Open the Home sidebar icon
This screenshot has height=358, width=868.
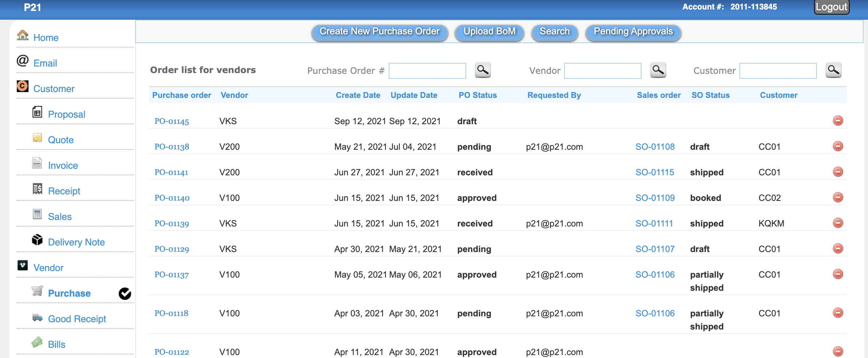(x=23, y=36)
